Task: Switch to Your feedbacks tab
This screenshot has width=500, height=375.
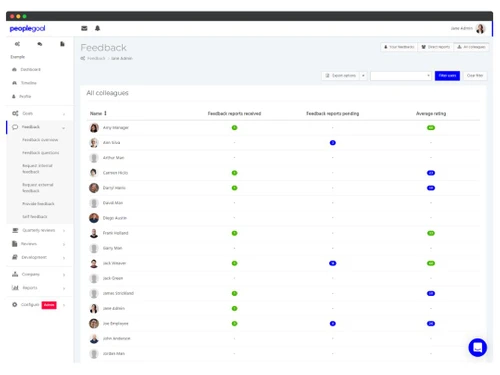Action: point(399,47)
